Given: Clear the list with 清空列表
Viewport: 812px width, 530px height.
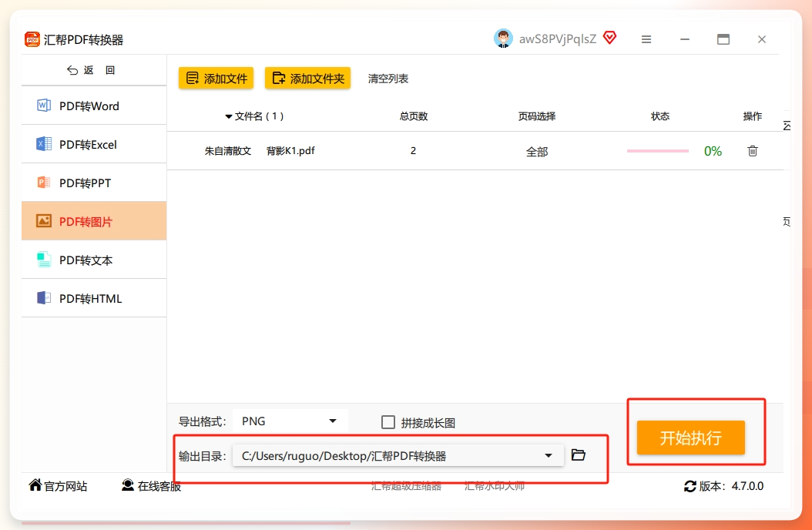Looking at the screenshot, I should point(388,79).
